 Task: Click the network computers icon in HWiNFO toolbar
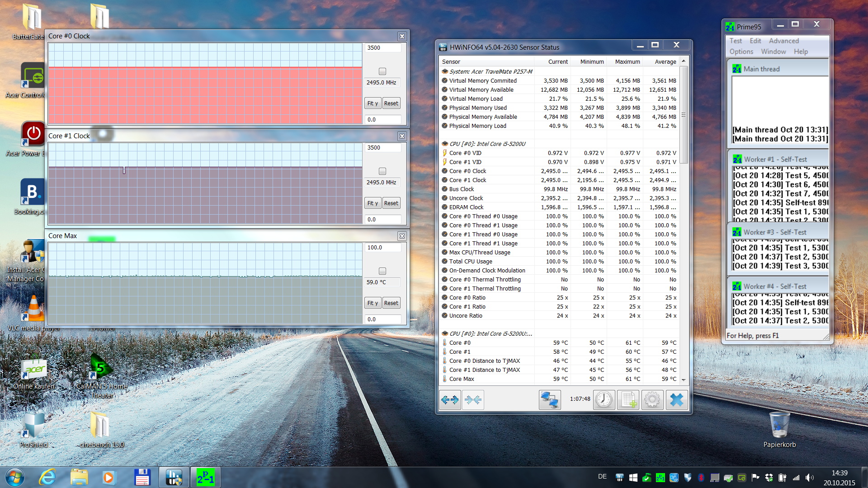click(550, 400)
